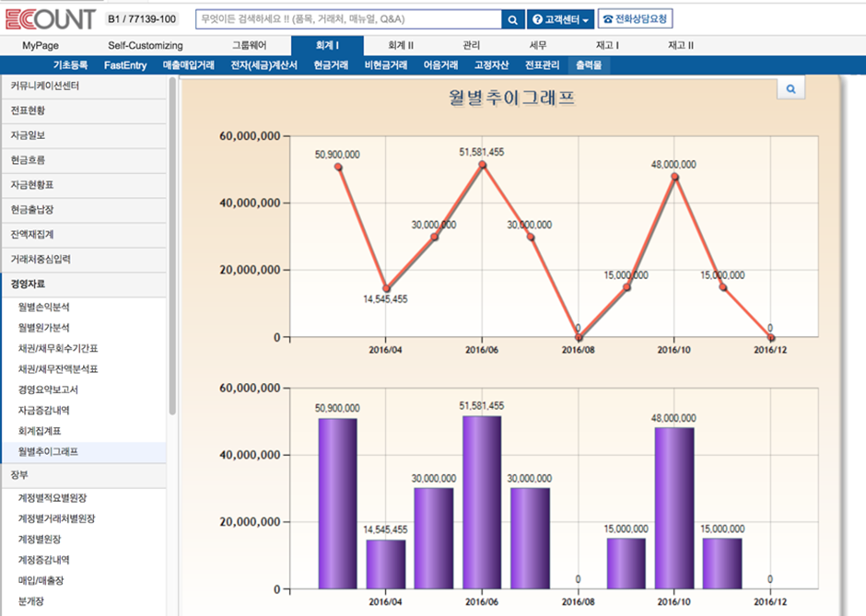
Task: Open 거래처중심입력 in sidebar
Action: coord(84,260)
